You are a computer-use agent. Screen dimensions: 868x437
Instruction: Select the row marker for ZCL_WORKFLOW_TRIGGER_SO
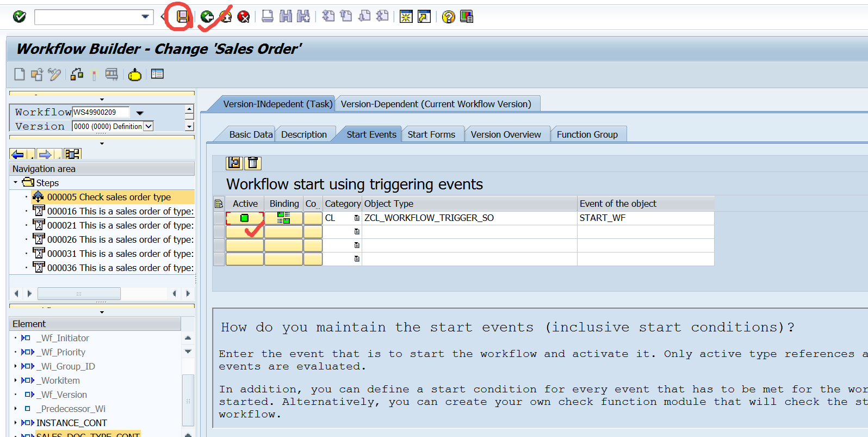click(x=219, y=218)
